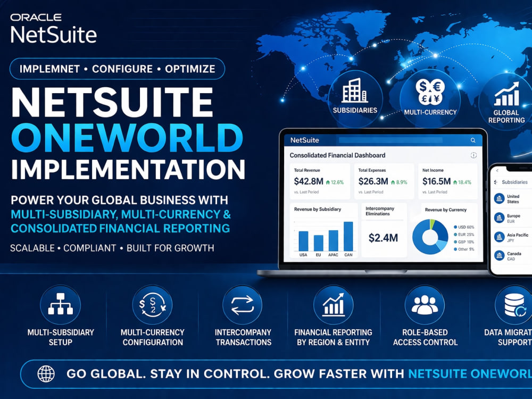
Task: Click the Multi-Currency Configuration icon
Action: (152, 304)
